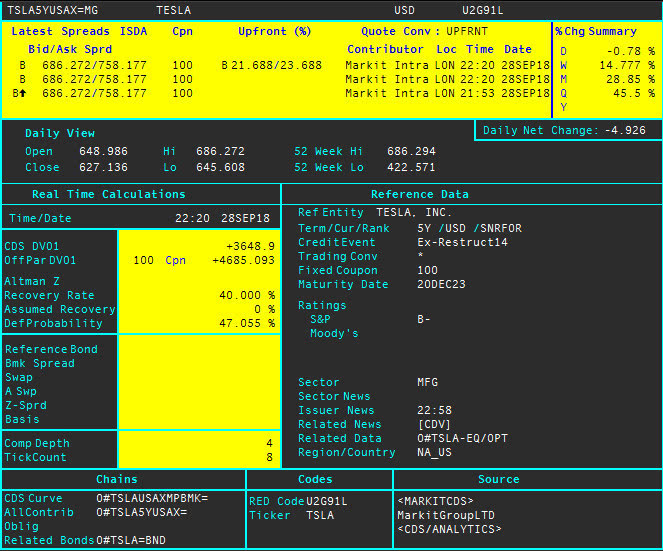Open the <MARKITCDS> source page
The height and width of the screenshot is (551, 663).
point(435,501)
